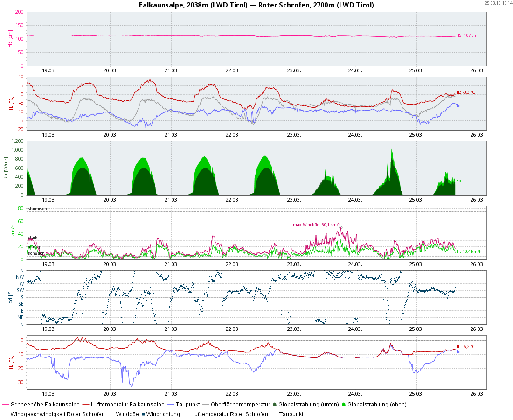Click the grey Oberflächentemperatur legend line
This screenshot has height=420, width=513.
[x=206, y=405]
